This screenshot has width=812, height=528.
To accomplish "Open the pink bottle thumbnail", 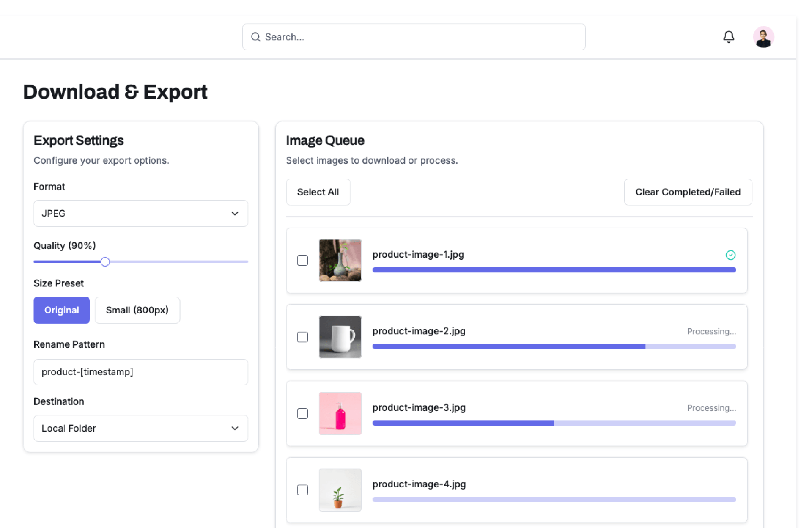I will (x=340, y=413).
